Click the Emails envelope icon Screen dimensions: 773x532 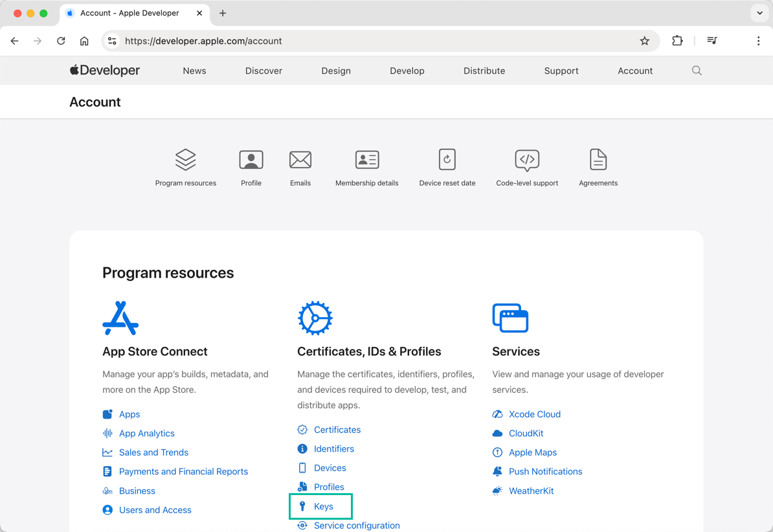pyautogui.click(x=300, y=160)
